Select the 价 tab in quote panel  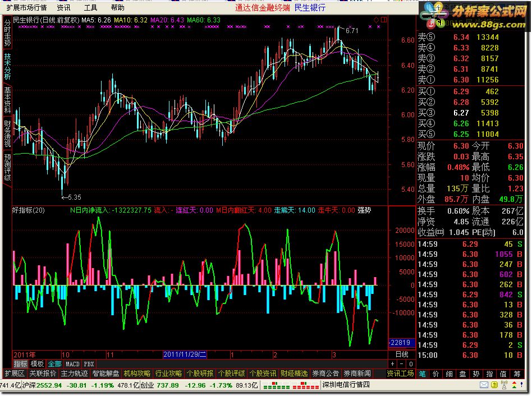point(436,374)
